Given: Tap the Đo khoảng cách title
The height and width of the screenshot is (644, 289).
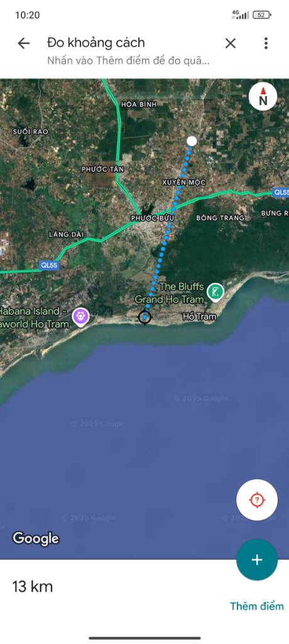Looking at the screenshot, I should tap(96, 43).
